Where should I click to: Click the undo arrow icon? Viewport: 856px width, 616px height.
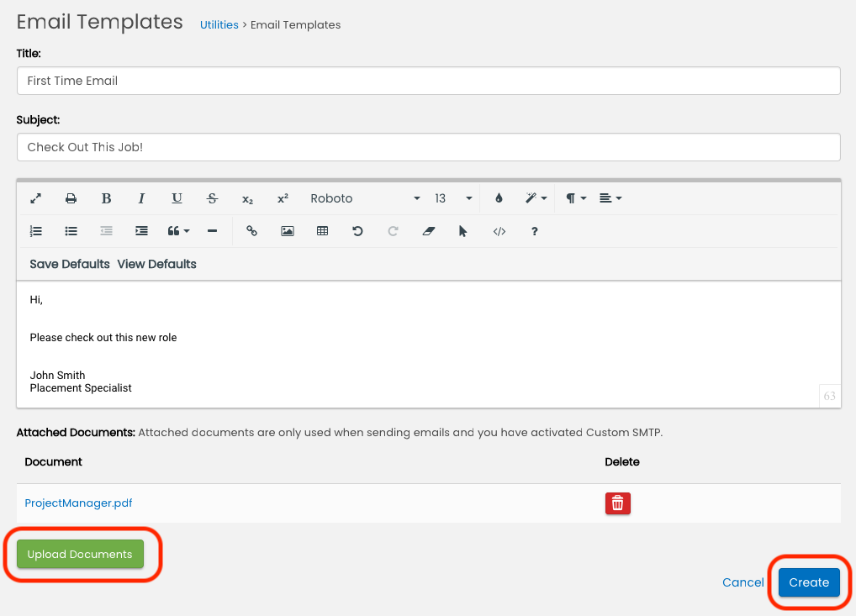357,231
